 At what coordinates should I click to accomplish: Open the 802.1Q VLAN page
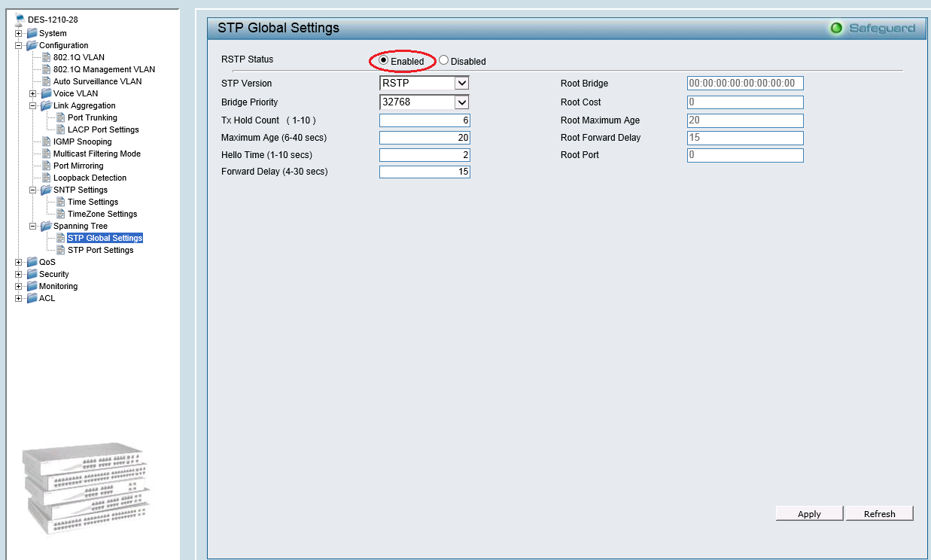[x=78, y=57]
